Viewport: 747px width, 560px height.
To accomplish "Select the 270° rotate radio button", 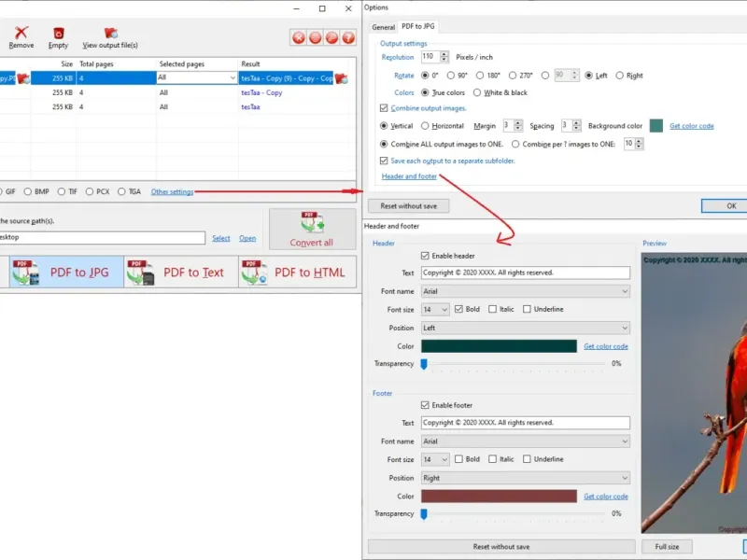I will pos(513,76).
